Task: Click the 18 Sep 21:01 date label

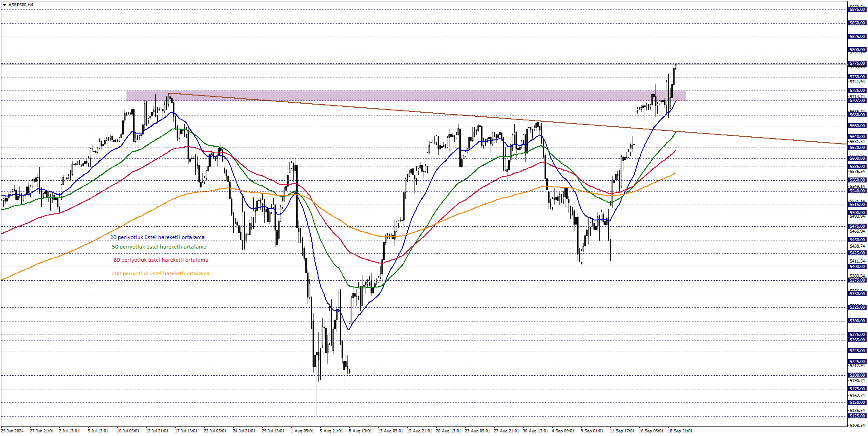Action: pos(680,431)
